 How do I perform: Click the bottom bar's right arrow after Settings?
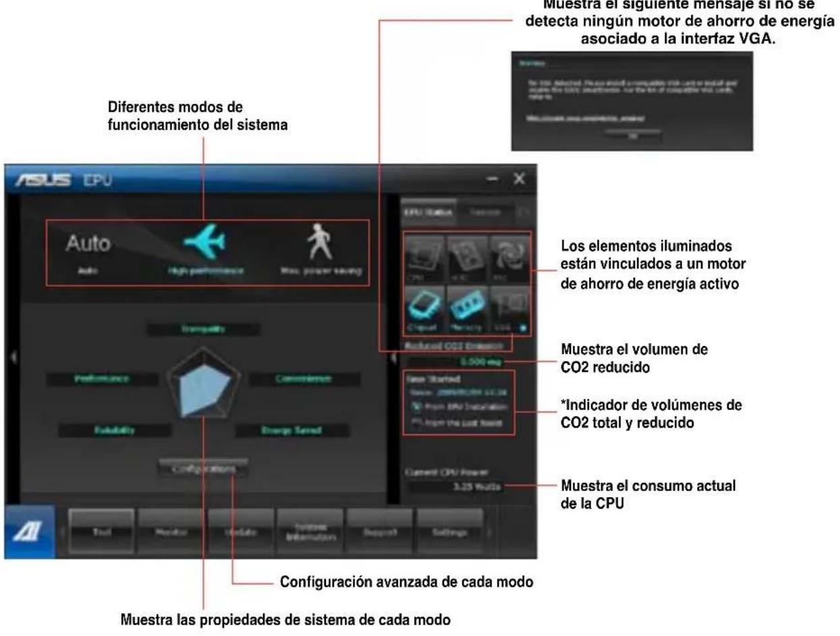[x=491, y=533]
